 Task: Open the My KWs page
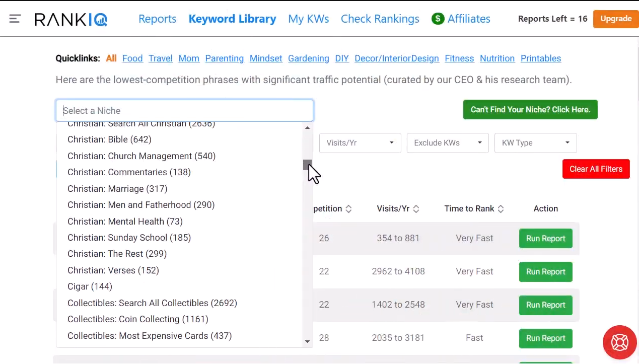pos(308,19)
